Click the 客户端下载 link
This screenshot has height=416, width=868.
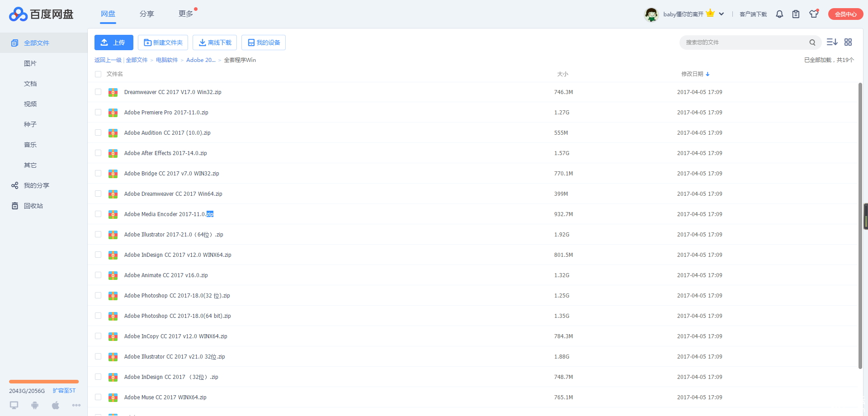click(x=753, y=14)
